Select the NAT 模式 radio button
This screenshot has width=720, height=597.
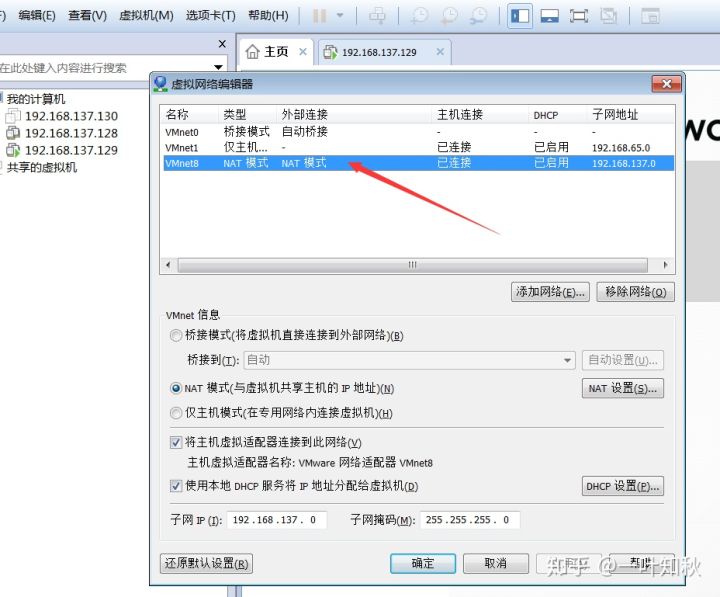pos(175,388)
